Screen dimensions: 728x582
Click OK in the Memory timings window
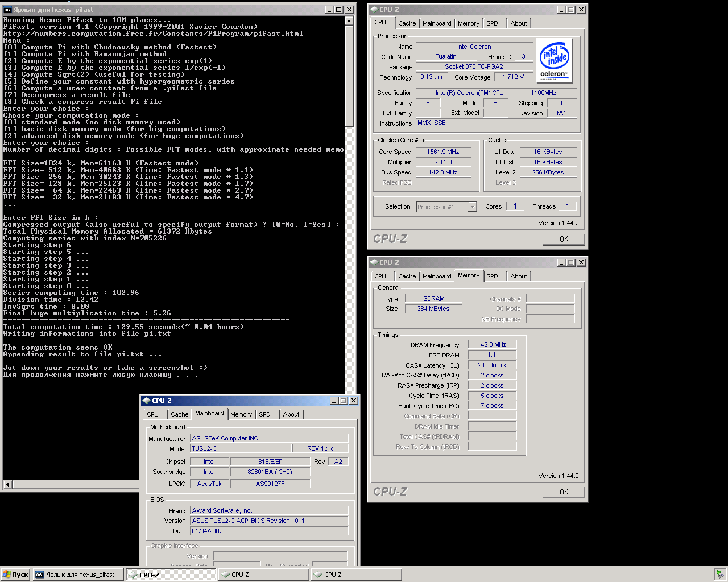click(564, 492)
